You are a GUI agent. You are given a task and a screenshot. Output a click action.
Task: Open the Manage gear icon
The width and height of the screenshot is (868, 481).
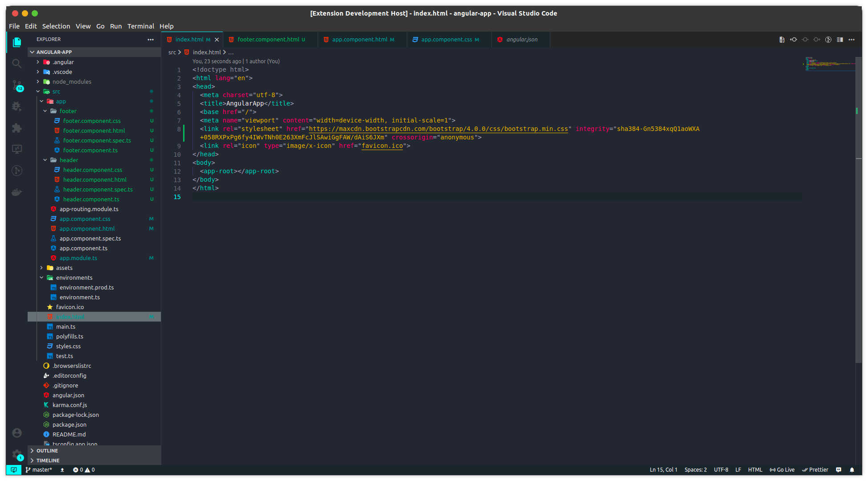click(17, 454)
